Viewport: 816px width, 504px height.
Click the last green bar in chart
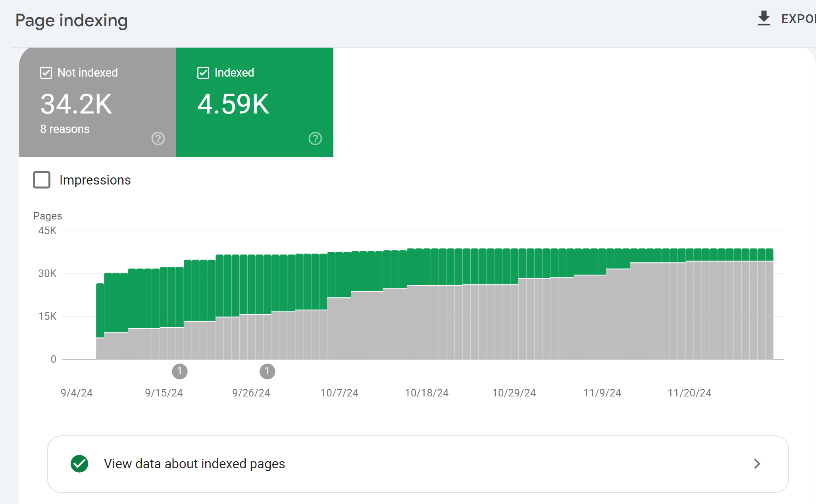[x=769, y=254]
